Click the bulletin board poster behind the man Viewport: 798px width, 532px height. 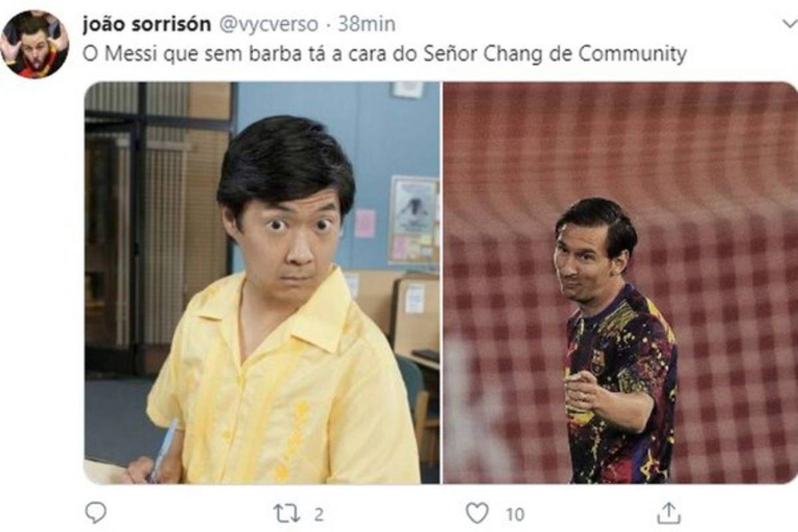point(412,219)
